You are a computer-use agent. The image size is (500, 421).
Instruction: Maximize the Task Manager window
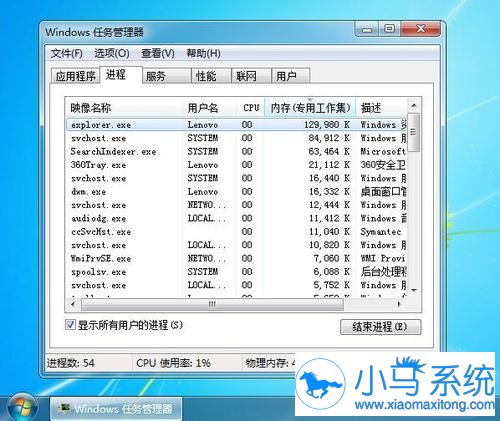coord(389,29)
